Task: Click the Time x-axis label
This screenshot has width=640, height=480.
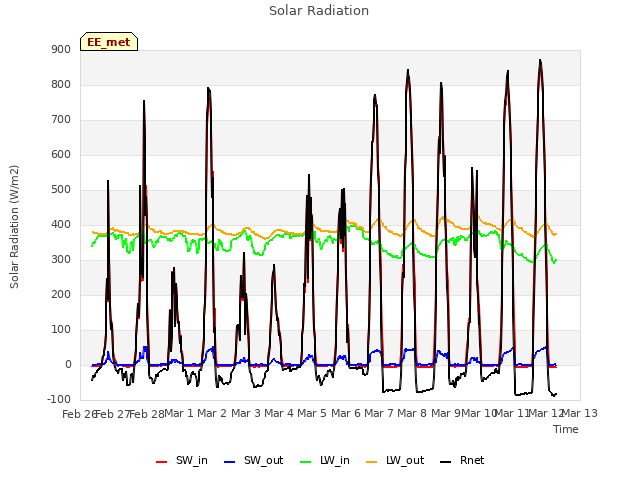Action: click(566, 429)
